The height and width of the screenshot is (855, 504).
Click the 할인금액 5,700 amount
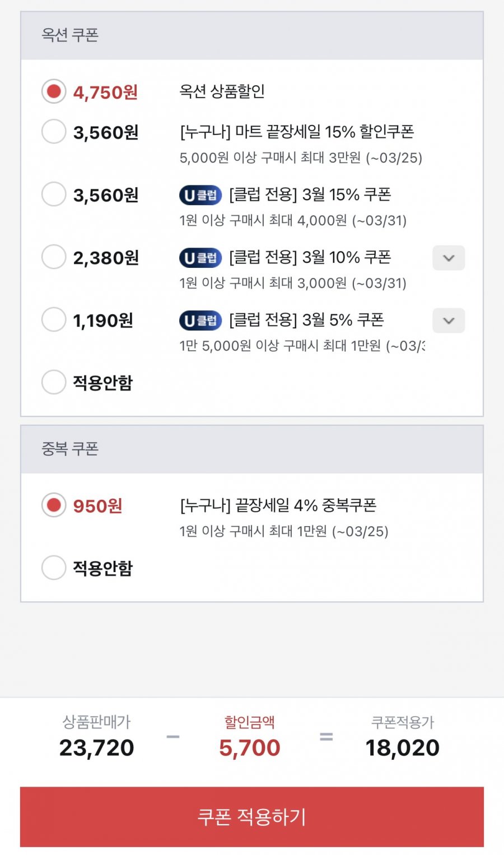coord(250,747)
